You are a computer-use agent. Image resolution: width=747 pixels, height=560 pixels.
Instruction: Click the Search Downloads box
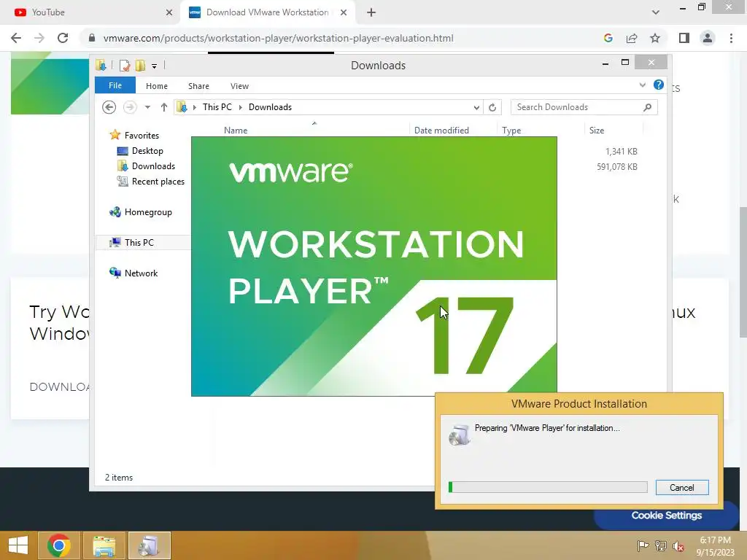coord(576,107)
